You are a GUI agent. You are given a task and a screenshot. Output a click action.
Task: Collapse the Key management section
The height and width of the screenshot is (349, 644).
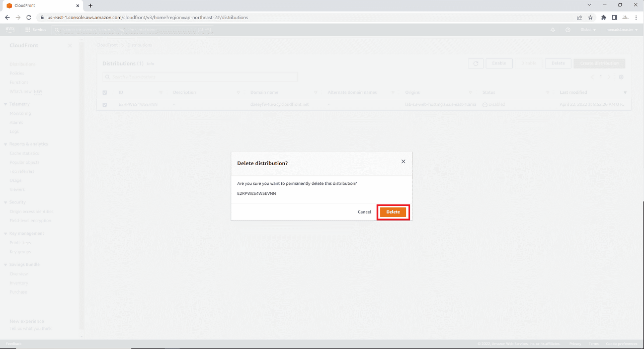(6, 234)
